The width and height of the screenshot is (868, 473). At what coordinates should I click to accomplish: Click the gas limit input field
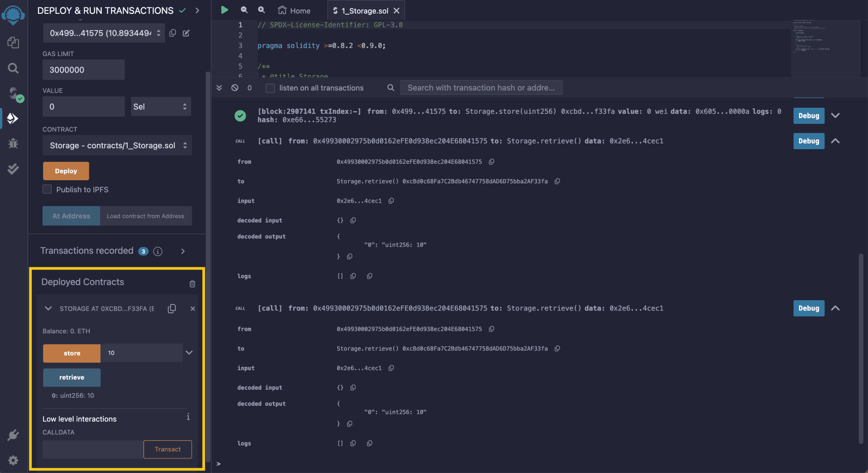83,69
